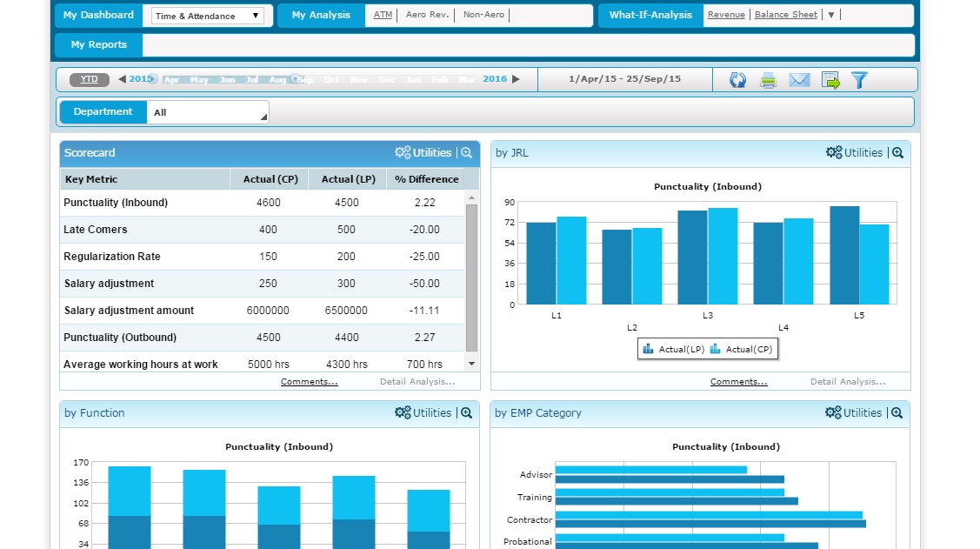Click the Department label button
The width and height of the screenshot is (980, 549).
point(103,112)
